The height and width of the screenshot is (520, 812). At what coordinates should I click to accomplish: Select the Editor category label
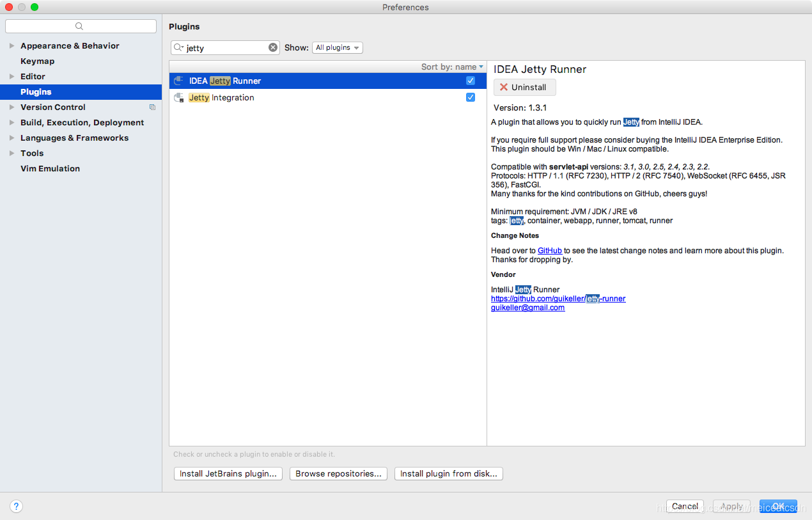click(x=33, y=77)
